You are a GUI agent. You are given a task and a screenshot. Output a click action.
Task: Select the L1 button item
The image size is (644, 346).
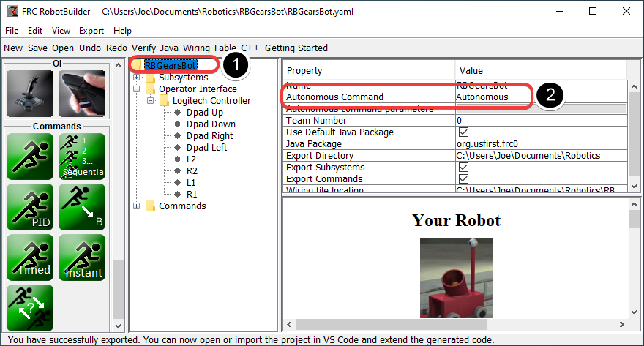point(191,183)
